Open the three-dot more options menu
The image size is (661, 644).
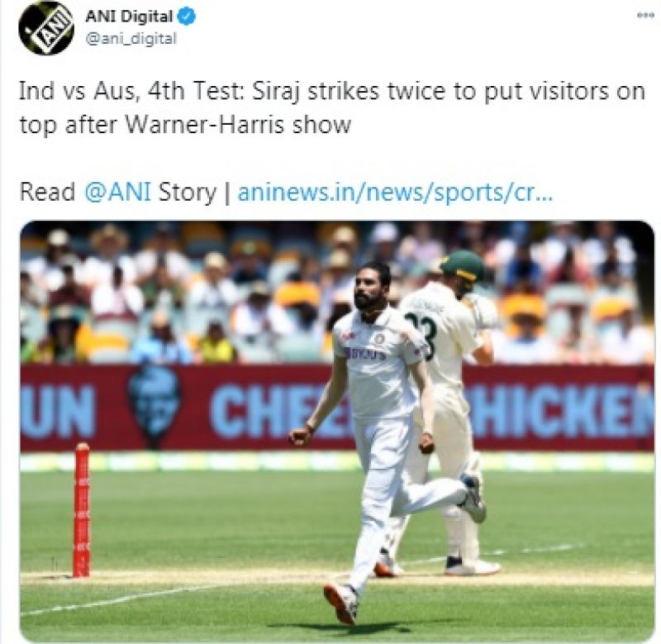645,15
